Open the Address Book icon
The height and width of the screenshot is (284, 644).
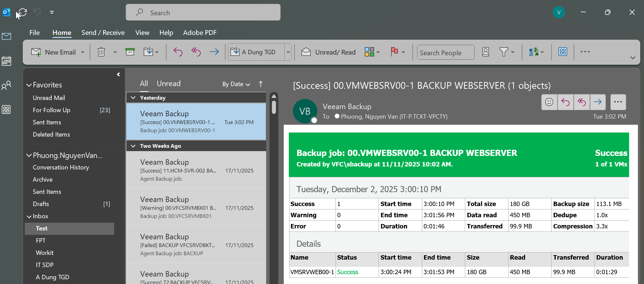tap(485, 52)
